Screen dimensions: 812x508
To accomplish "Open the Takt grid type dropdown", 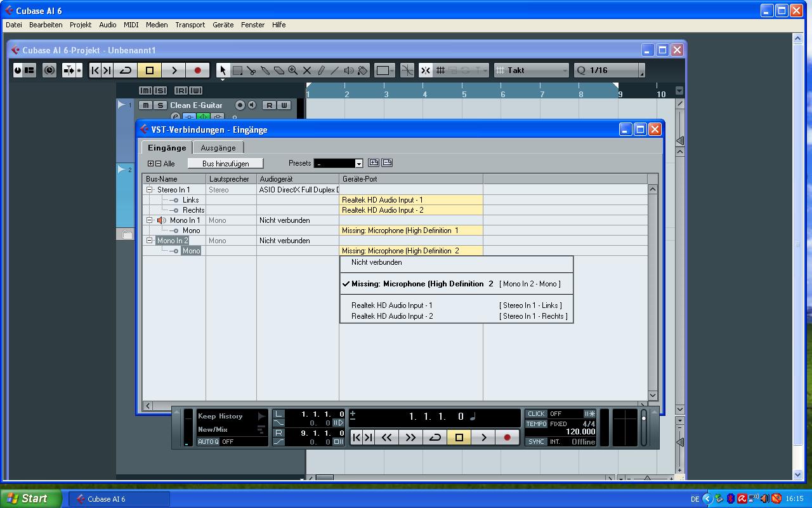I will (531, 70).
